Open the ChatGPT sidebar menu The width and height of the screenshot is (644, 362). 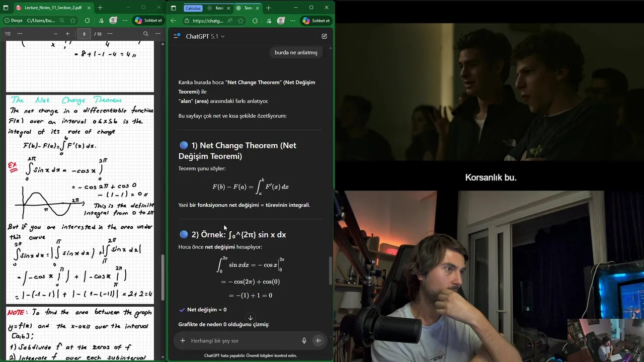coord(177,36)
